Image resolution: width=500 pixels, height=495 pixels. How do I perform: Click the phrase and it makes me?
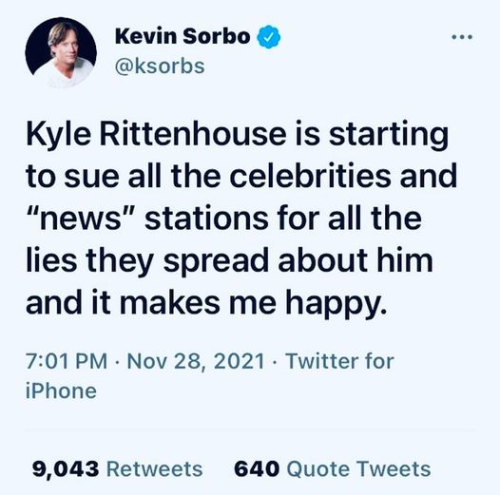tap(151, 303)
